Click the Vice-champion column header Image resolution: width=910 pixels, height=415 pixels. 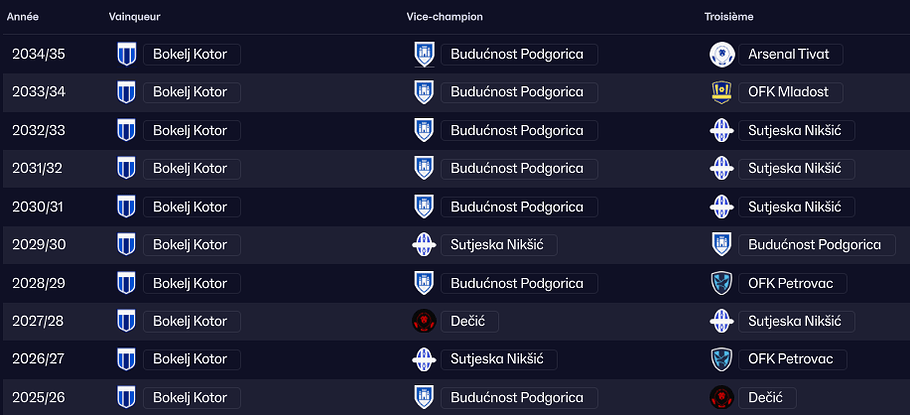coord(445,18)
